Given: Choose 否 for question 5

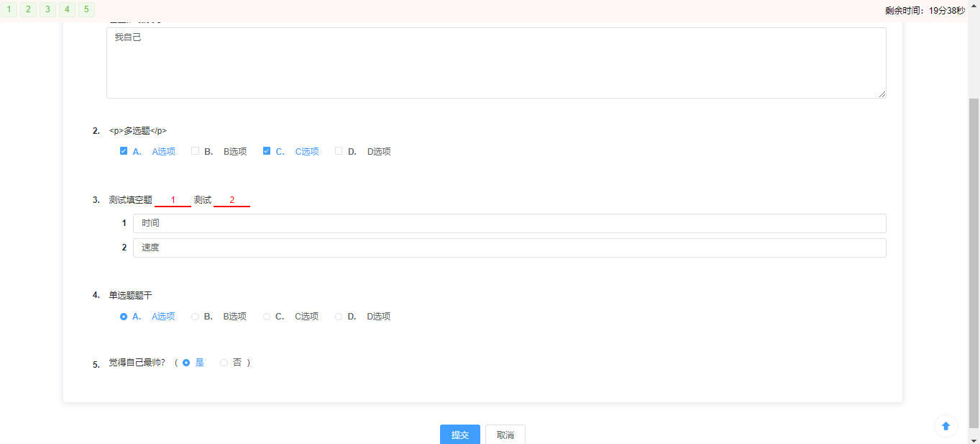Looking at the screenshot, I should [x=224, y=363].
